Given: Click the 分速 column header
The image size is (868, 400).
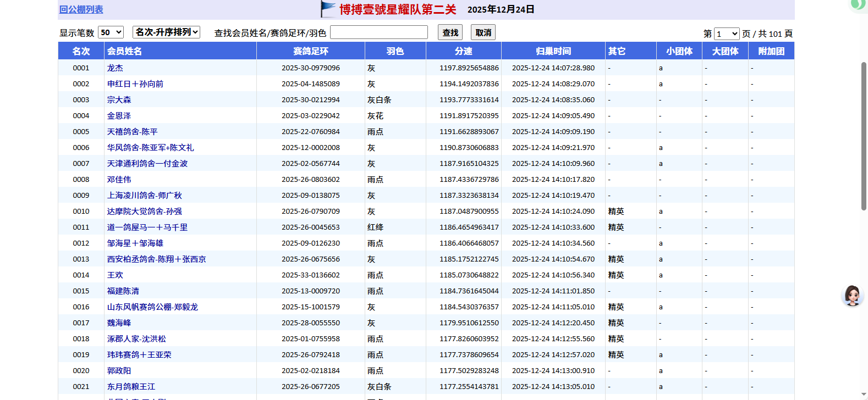Looking at the screenshot, I should click(x=463, y=51).
